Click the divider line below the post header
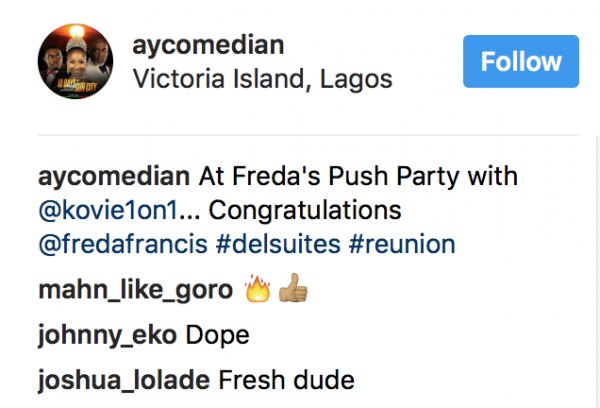Image resolution: width=600 pixels, height=408 pixels. pos(308,133)
